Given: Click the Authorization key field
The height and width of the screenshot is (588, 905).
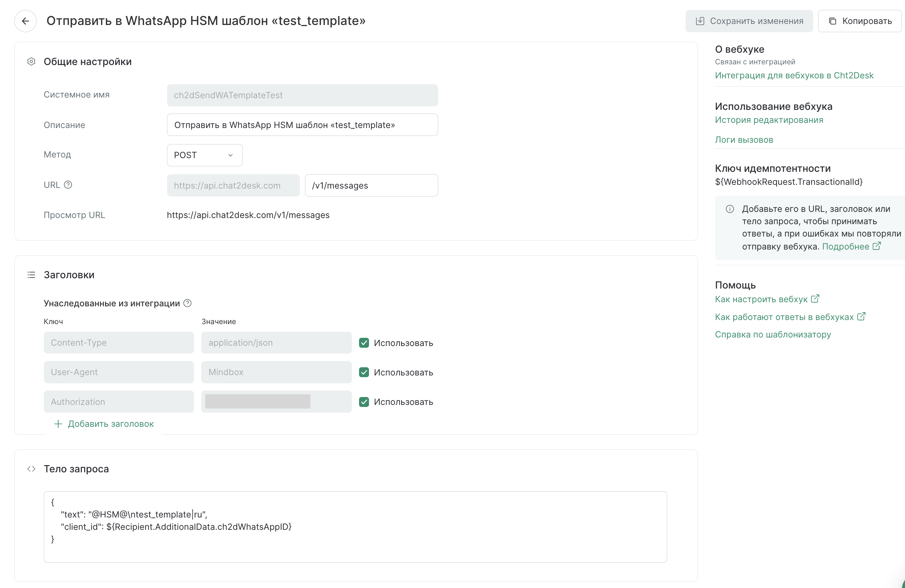Looking at the screenshot, I should coord(119,402).
